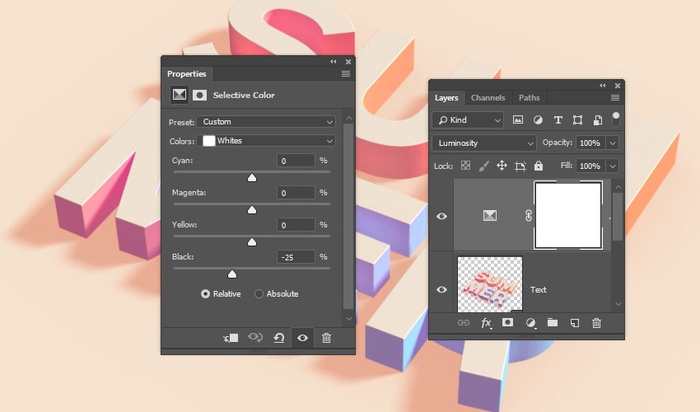Switch to the Channels tab
Screen dimensions: 700x412
coord(488,98)
